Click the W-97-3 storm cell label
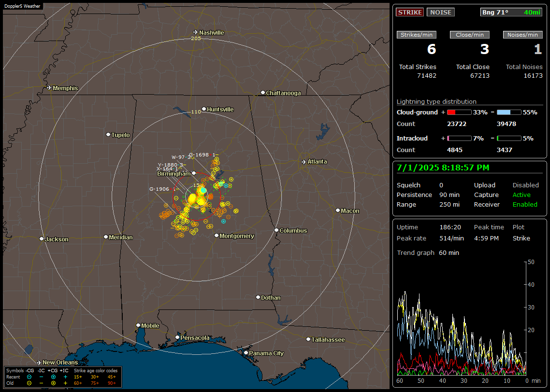This screenshot has width=550, height=392. (182, 157)
